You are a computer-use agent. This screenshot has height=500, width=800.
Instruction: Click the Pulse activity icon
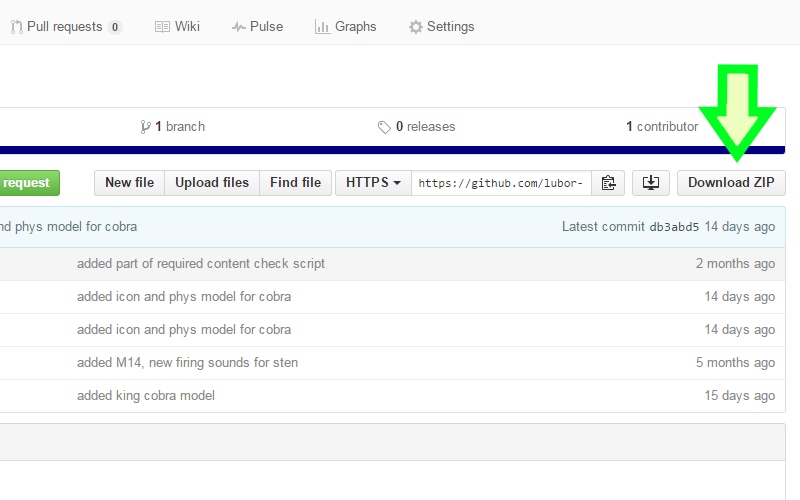tap(238, 27)
